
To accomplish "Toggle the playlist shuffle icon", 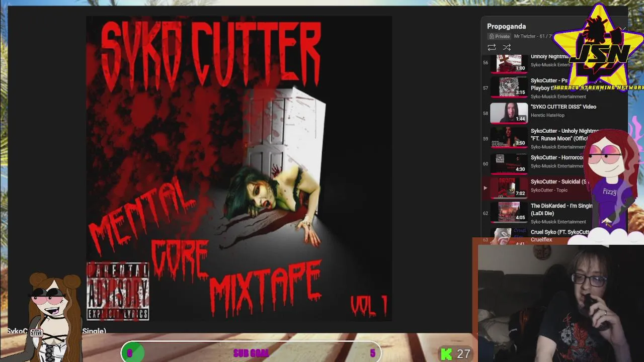I will tap(507, 47).
